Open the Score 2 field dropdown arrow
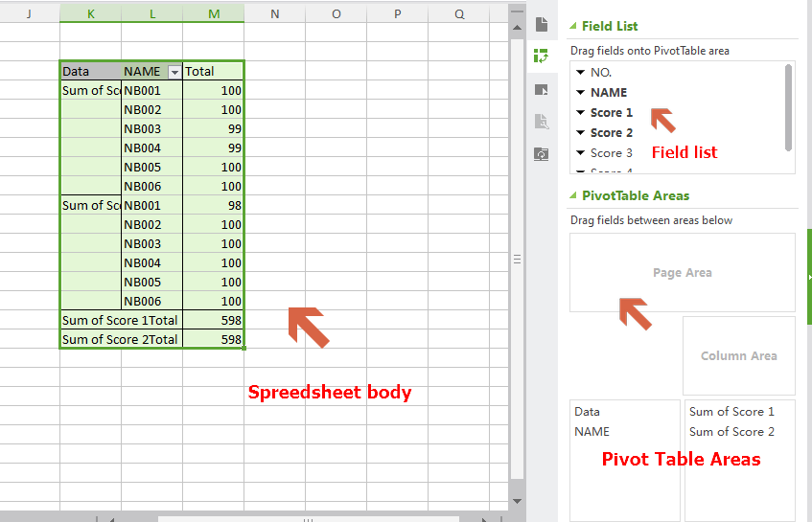 point(581,133)
